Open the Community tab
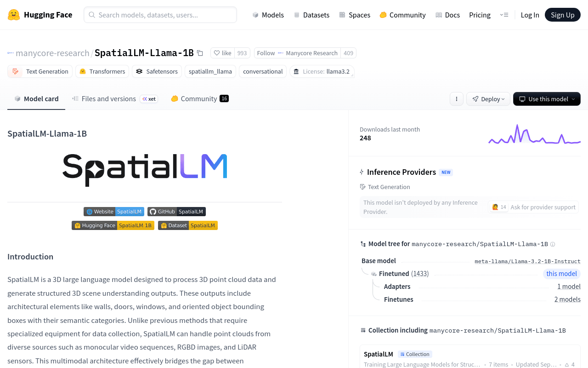The image size is (588, 368). pos(199,98)
